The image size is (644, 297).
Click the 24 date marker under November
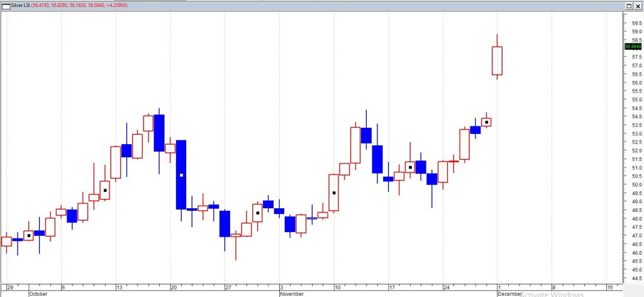click(x=447, y=287)
